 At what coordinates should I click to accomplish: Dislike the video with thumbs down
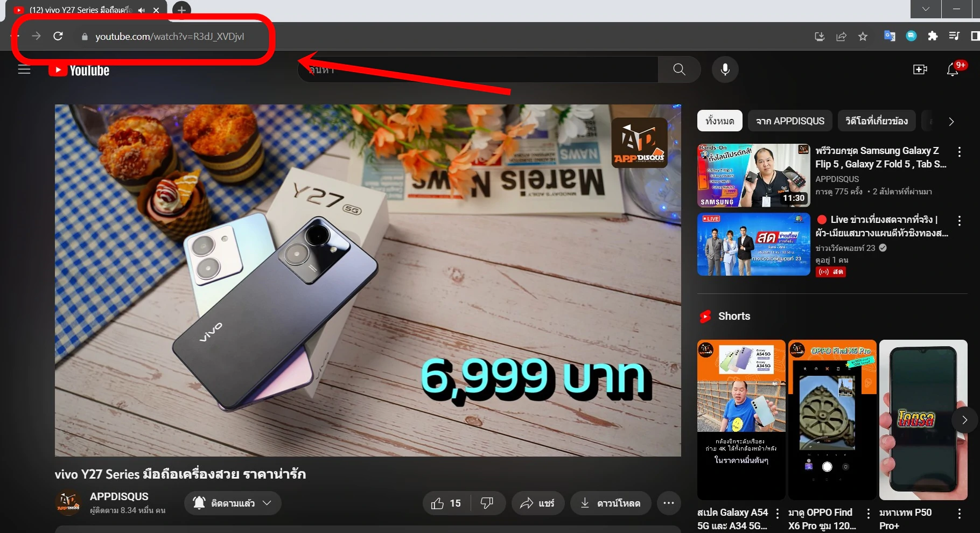pos(487,503)
